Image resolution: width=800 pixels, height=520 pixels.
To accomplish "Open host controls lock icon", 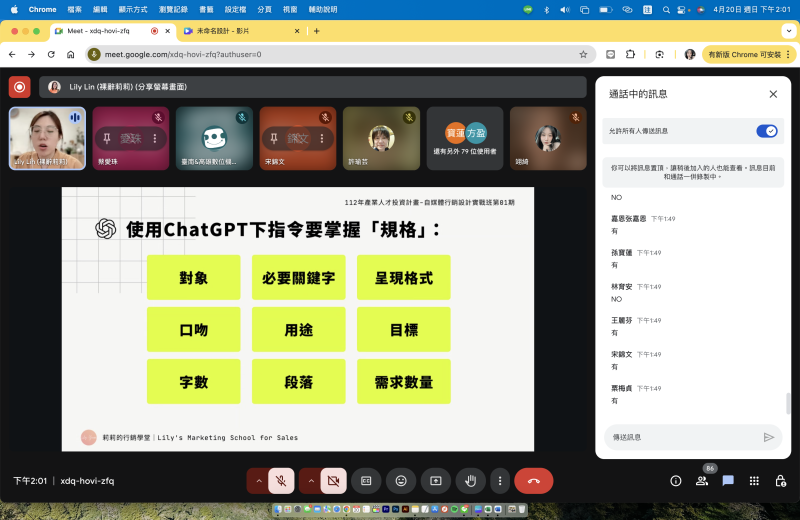I will (780, 481).
